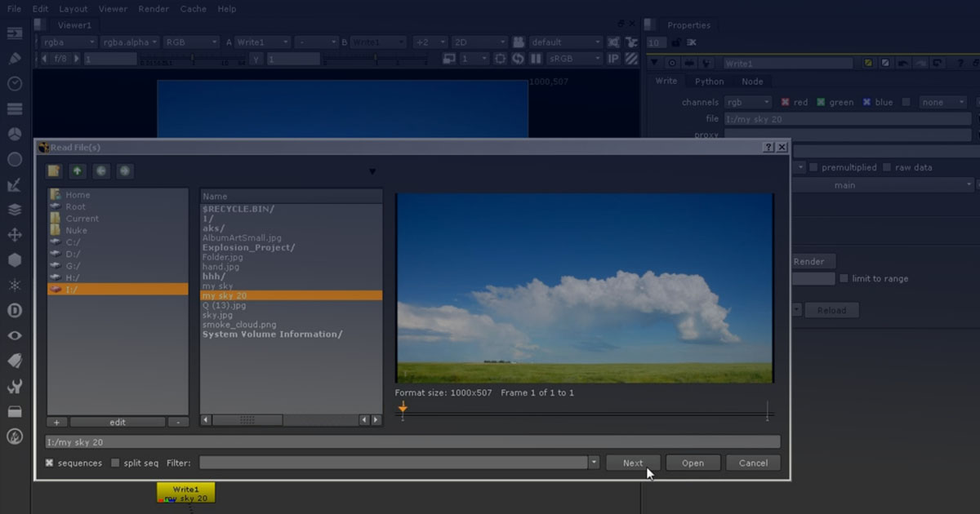This screenshot has width=980, height=514.
Task: Click the Reload button in the properties panel
Action: click(831, 309)
